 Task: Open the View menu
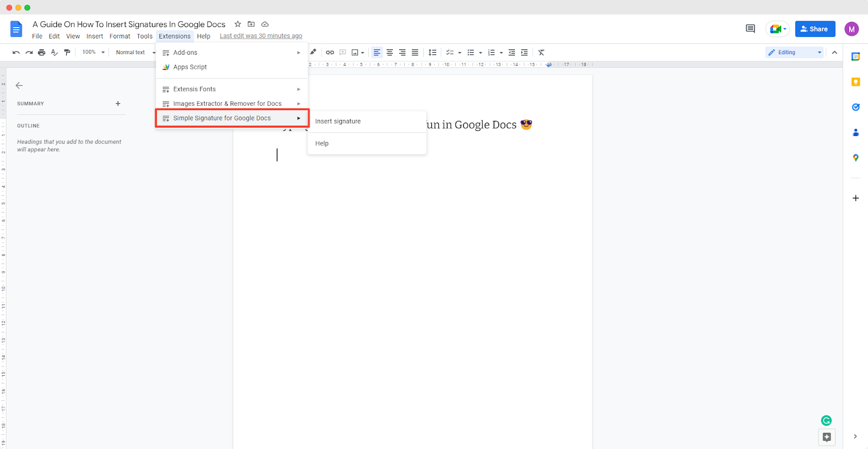73,36
